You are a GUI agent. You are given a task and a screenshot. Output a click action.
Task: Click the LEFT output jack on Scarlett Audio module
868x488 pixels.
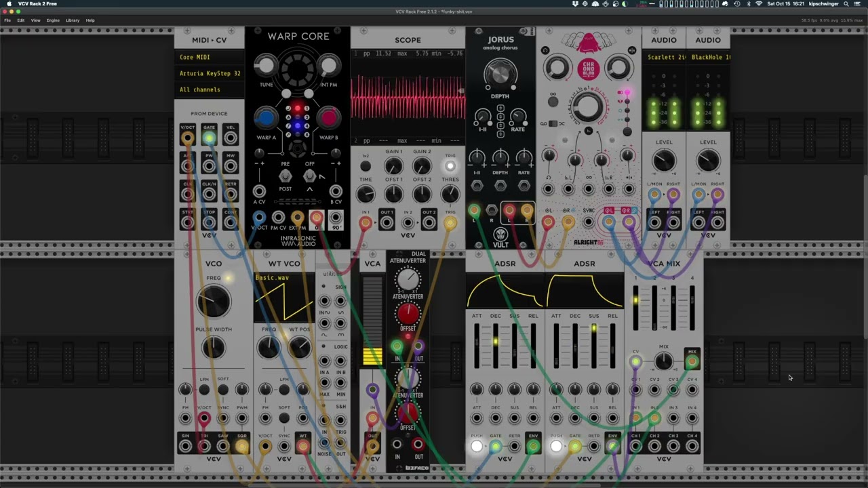(654, 222)
